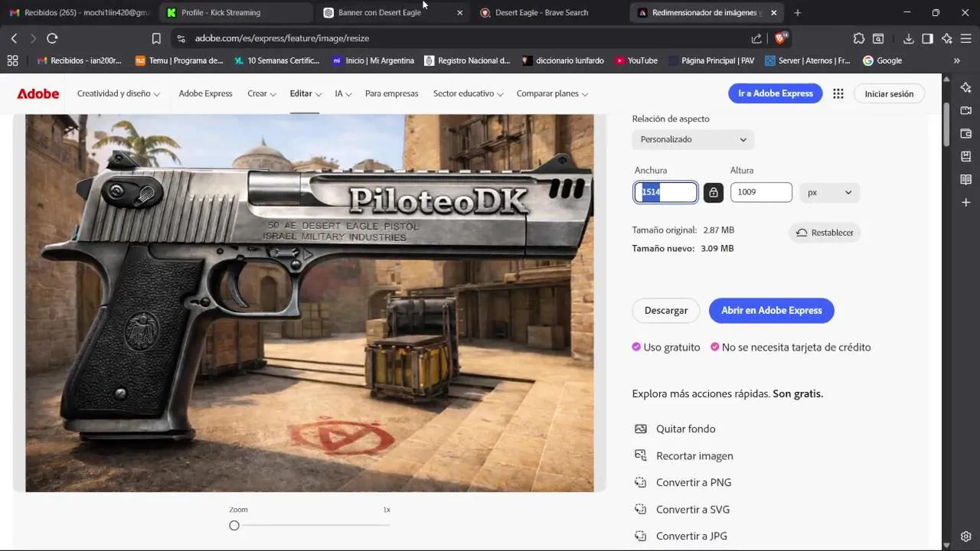Expand the Creatividad y diseño menu

click(x=119, y=93)
